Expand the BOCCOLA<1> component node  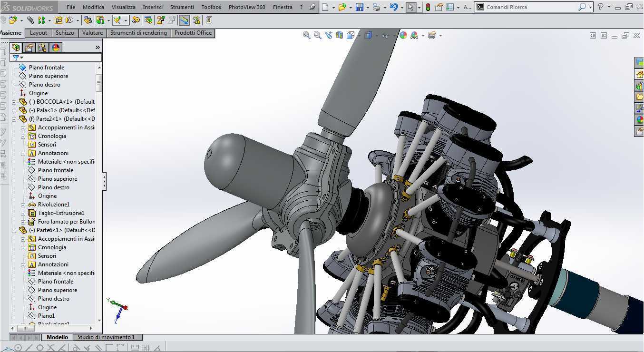click(x=14, y=102)
